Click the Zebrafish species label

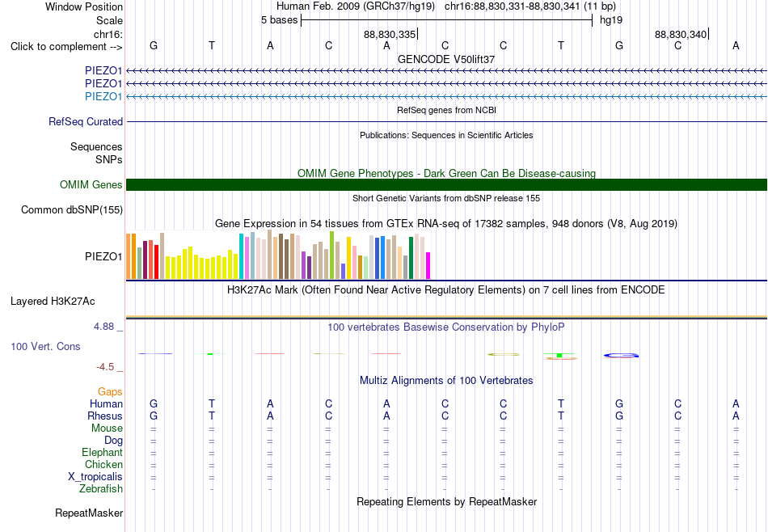point(101,488)
